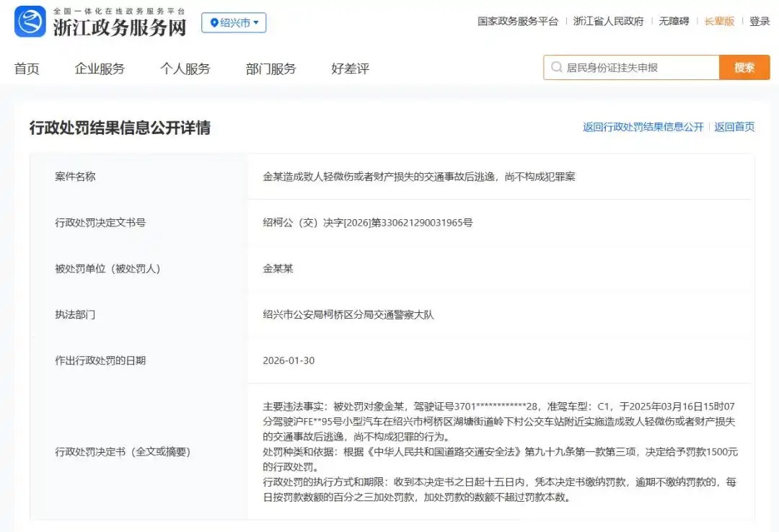This screenshot has height=532, width=779.
Task: Focus the 居民身份证挂失申报 search field
Action: [631, 68]
